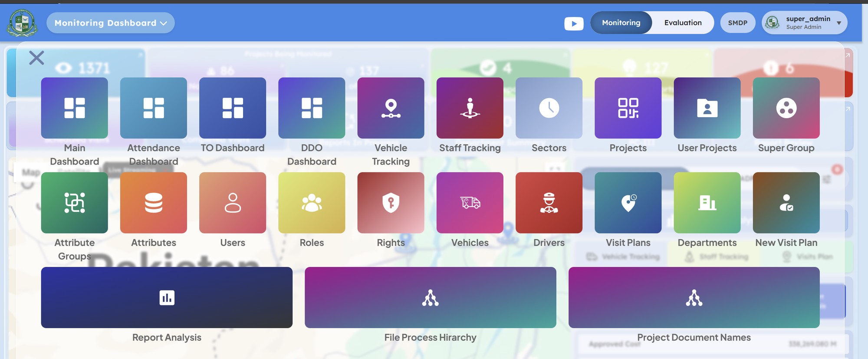Screen dimensions: 868x359
Task: Expand the Monitoring Dashboard dropdown
Action: (111, 23)
